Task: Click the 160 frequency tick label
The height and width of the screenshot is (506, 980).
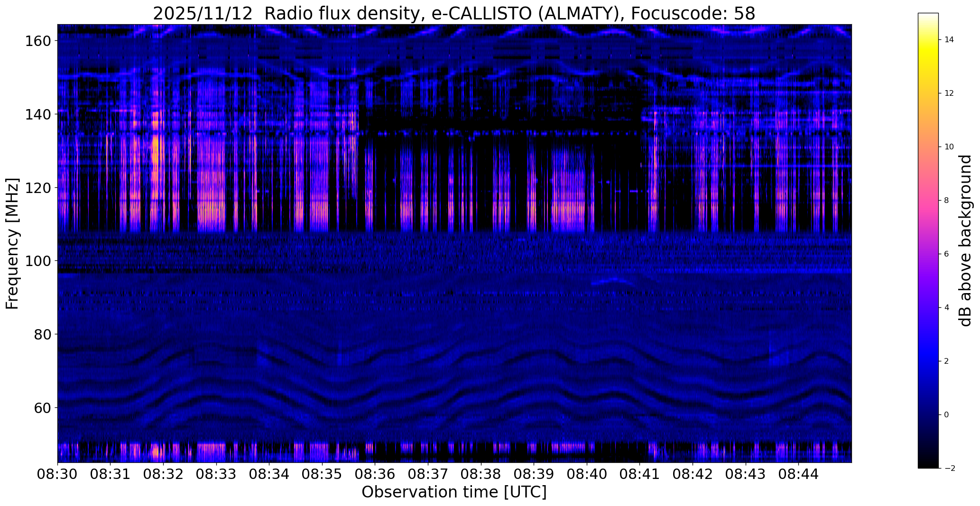Action: pyautogui.click(x=37, y=41)
